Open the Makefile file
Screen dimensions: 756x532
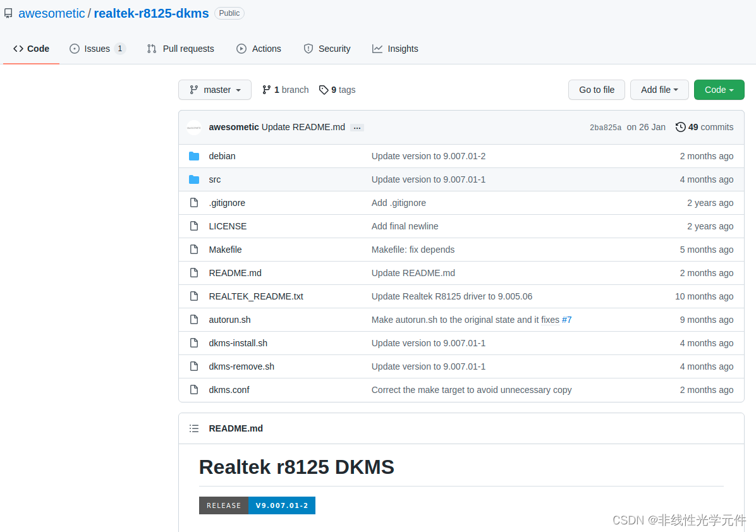pos(225,250)
